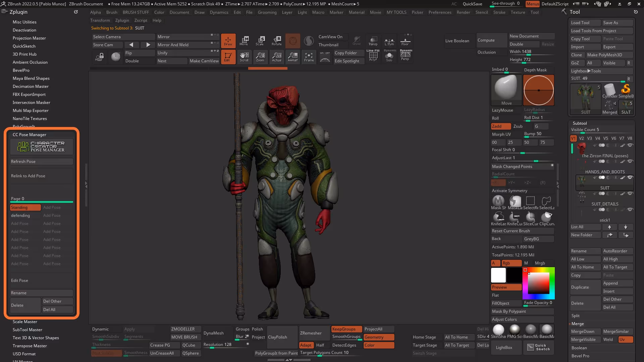Select the SkinShade material sphere
Viewport: 644px width, 362px height.
[498, 331]
